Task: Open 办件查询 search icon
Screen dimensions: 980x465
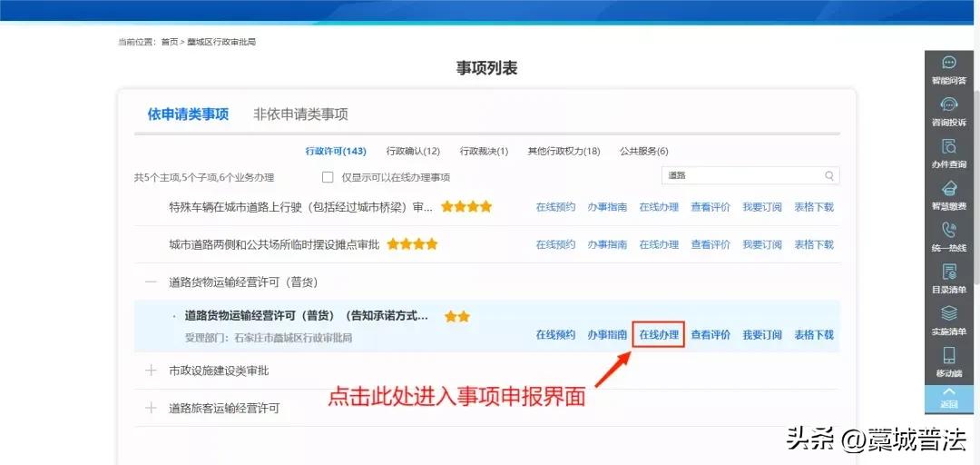Action: [x=949, y=146]
